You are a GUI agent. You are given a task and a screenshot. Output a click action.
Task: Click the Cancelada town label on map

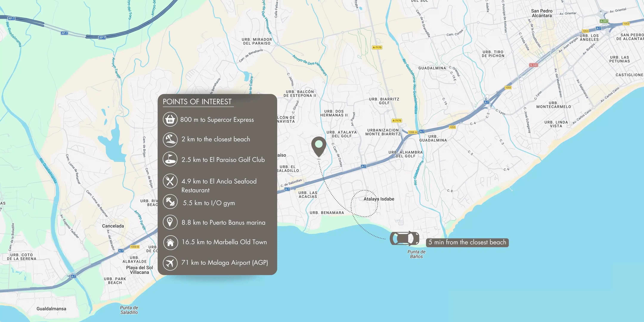[x=113, y=226]
